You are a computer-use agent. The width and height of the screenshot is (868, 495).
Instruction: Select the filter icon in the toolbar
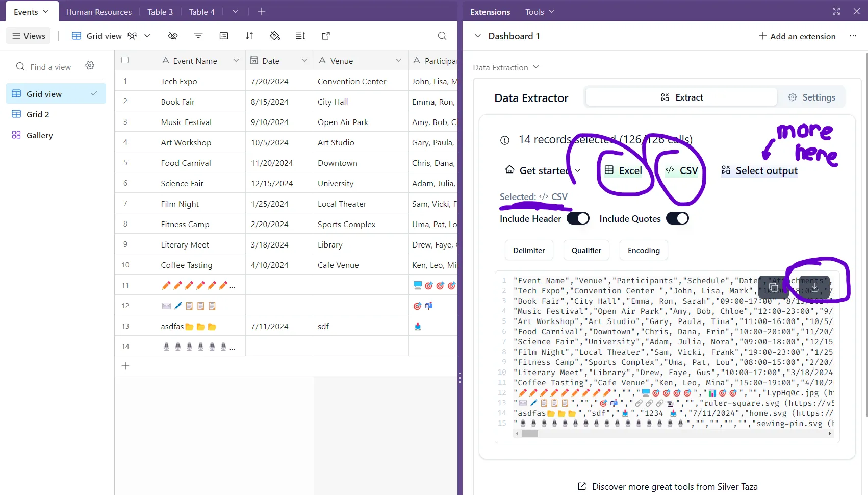click(198, 36)
